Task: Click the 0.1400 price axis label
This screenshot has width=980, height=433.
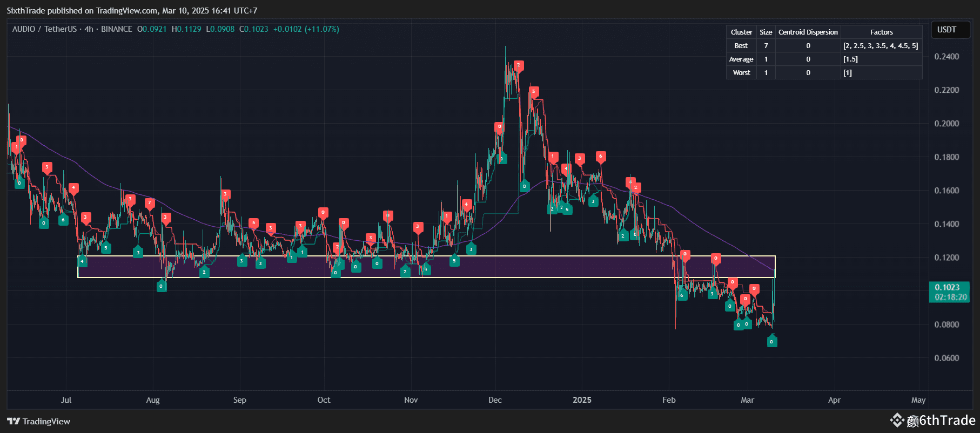Action: (947, 224)
